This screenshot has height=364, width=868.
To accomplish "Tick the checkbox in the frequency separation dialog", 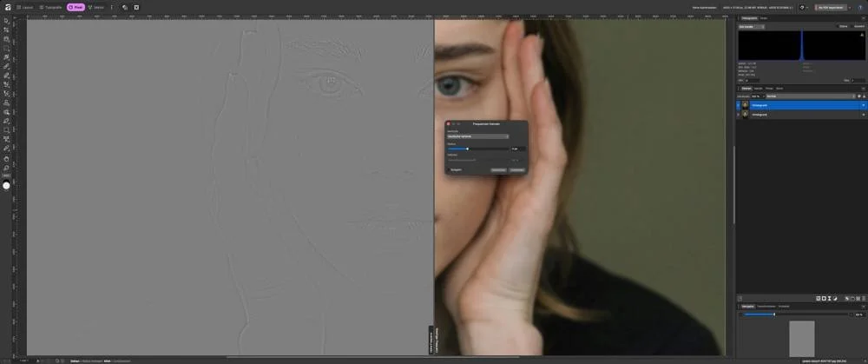I will pyautogui.click(x=449, y=169).
